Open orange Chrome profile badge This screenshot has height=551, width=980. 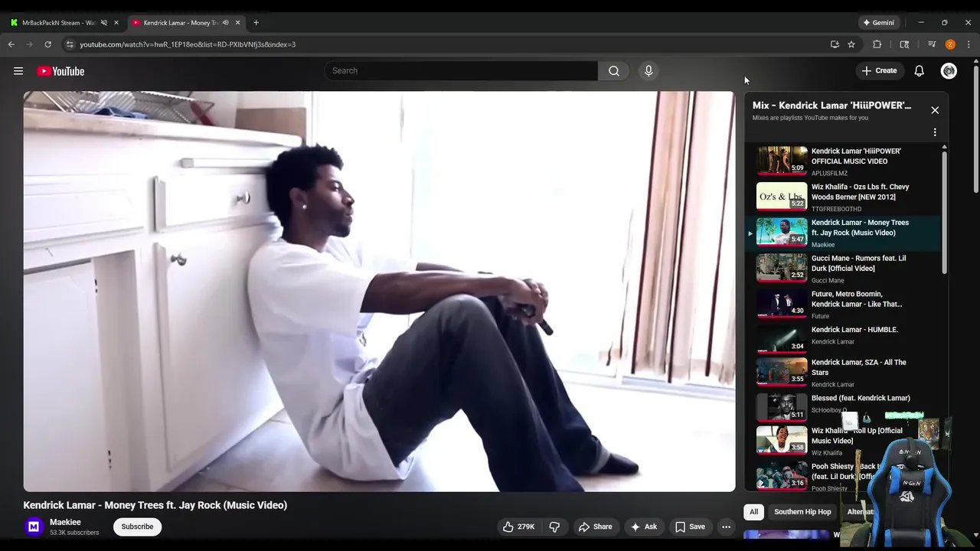click(x=950, y=44)
